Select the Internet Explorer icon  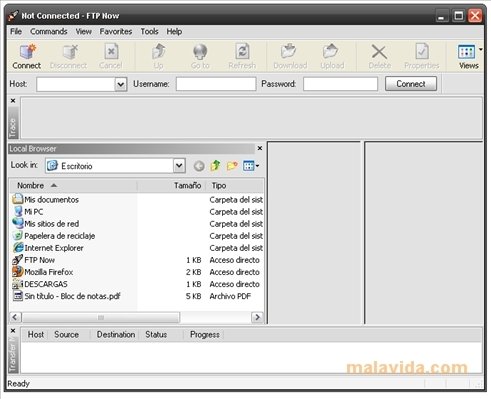pos(18,247)
